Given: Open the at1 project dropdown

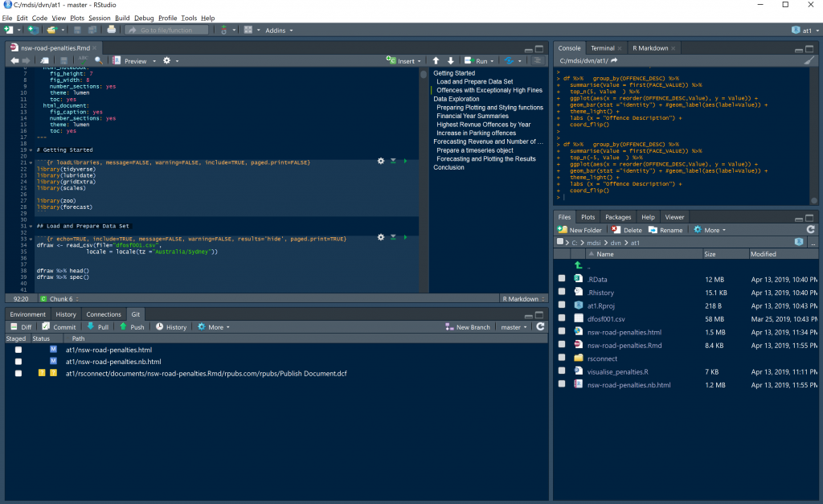Looking at the screenshot, I should click(805, 31).
